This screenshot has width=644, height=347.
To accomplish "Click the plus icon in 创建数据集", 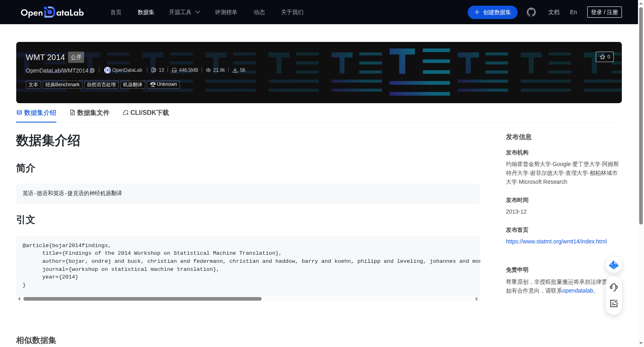I will click(477, 12).
